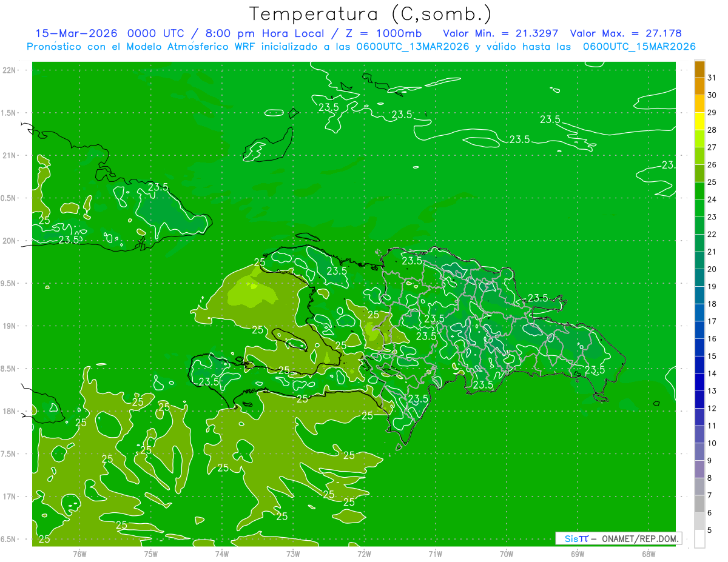Click legend value "10" on color bar
The image size is (728, 562).
tap(712, 443)
